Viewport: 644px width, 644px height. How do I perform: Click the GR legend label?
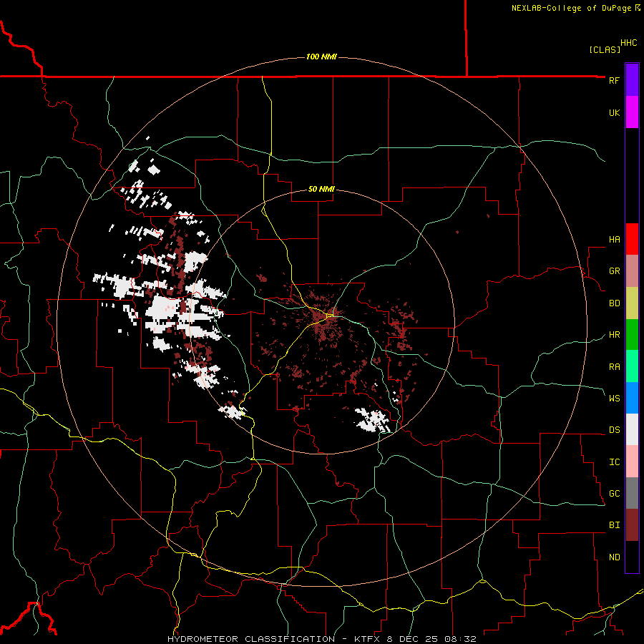pos(614,271)
